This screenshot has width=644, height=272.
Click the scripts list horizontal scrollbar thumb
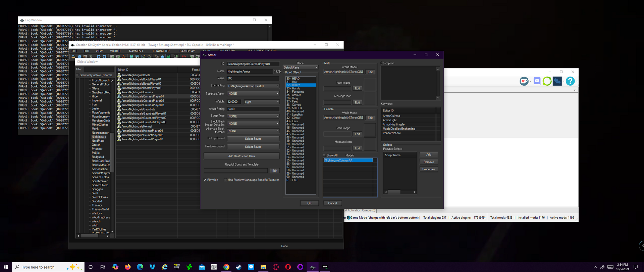394,192
